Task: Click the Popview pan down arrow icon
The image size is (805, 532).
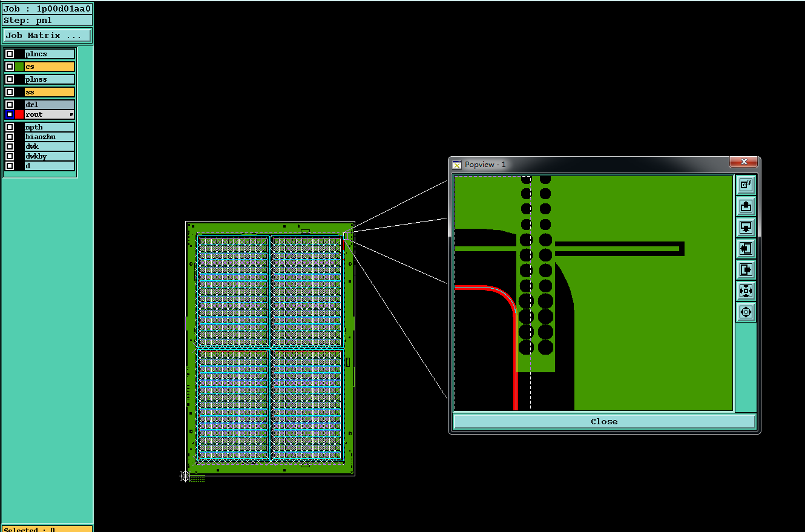Action: click(746, 227)
